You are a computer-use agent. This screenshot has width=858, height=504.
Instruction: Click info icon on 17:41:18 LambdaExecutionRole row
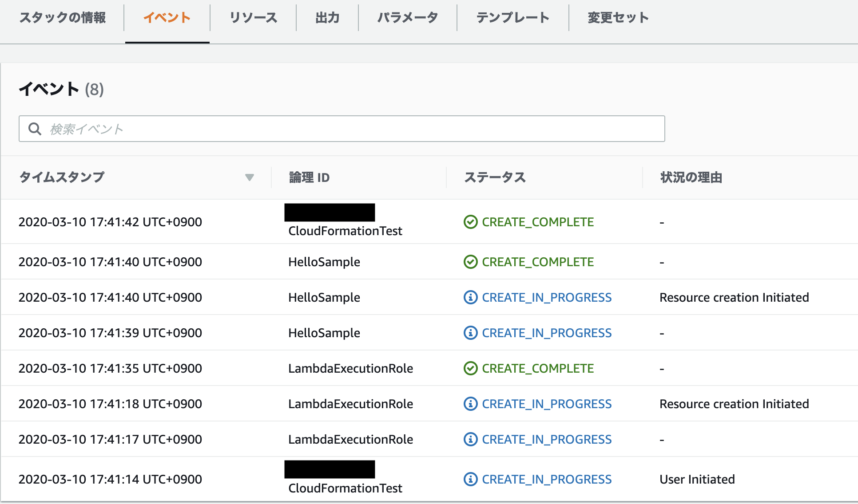click(x=470, y=404)
